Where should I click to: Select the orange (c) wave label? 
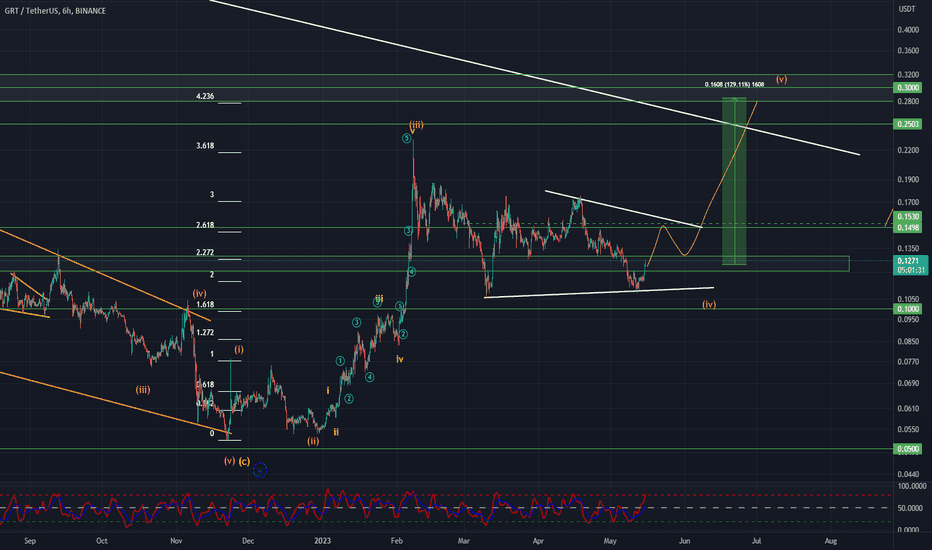[244, 461]
